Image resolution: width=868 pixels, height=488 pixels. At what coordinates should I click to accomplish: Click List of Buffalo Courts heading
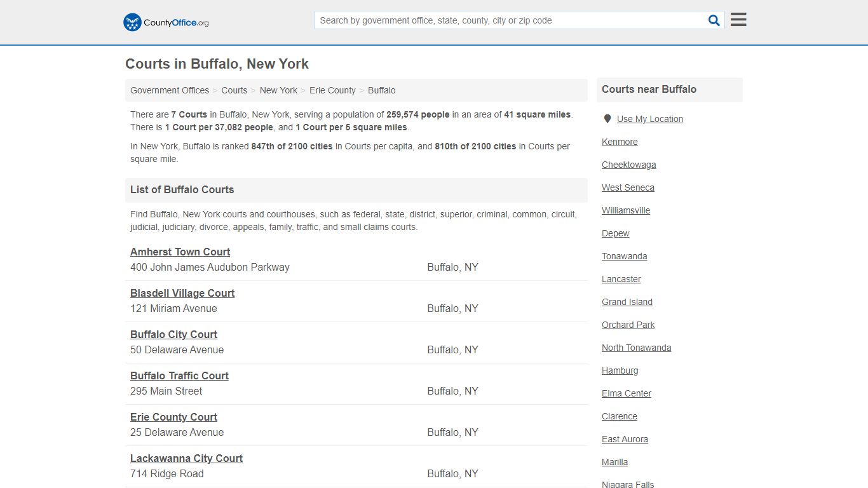click(182, 189)
